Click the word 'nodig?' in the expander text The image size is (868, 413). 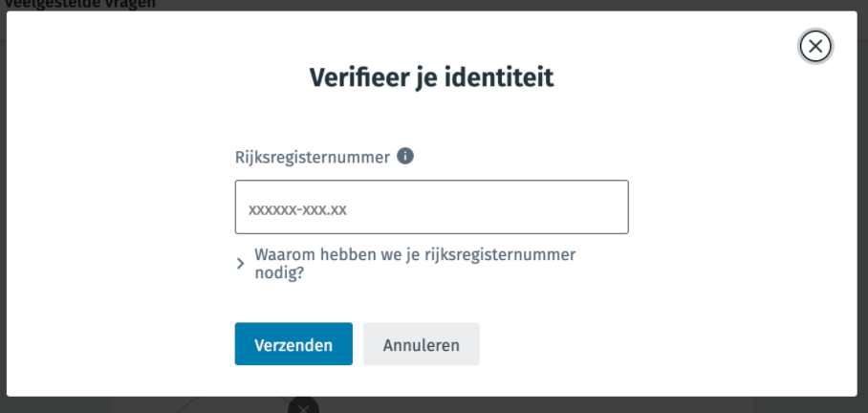coord(279,272)
